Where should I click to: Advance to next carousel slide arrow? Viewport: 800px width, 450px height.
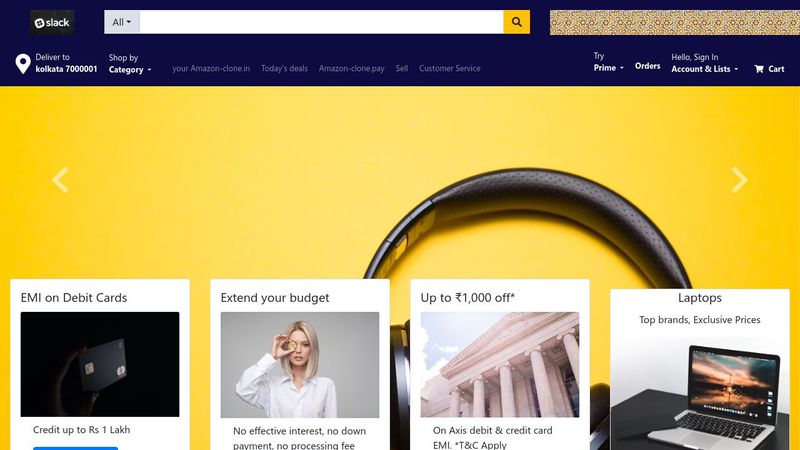[x=739, y=180]
